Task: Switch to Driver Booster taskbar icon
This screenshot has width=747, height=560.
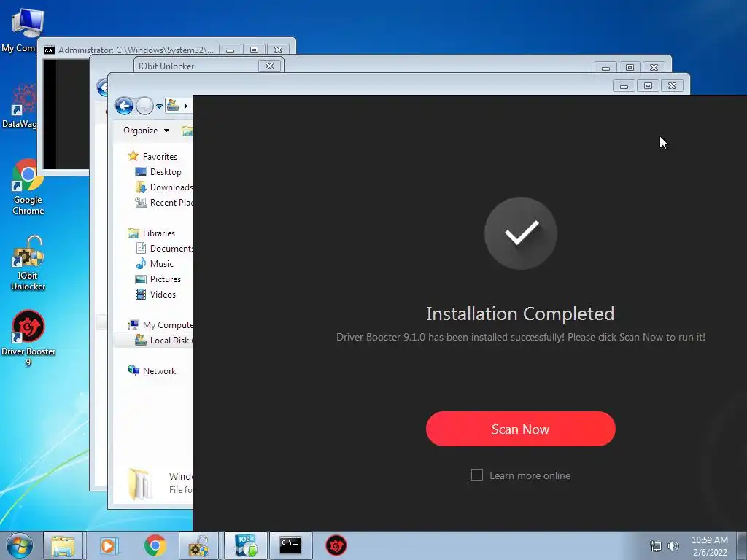Action: tap(336, 545)
